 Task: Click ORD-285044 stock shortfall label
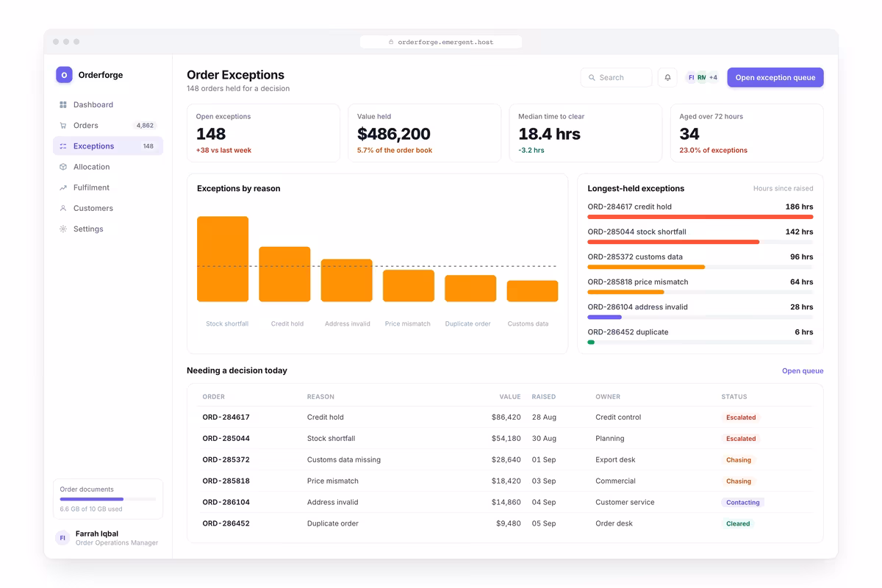(637, 232)
